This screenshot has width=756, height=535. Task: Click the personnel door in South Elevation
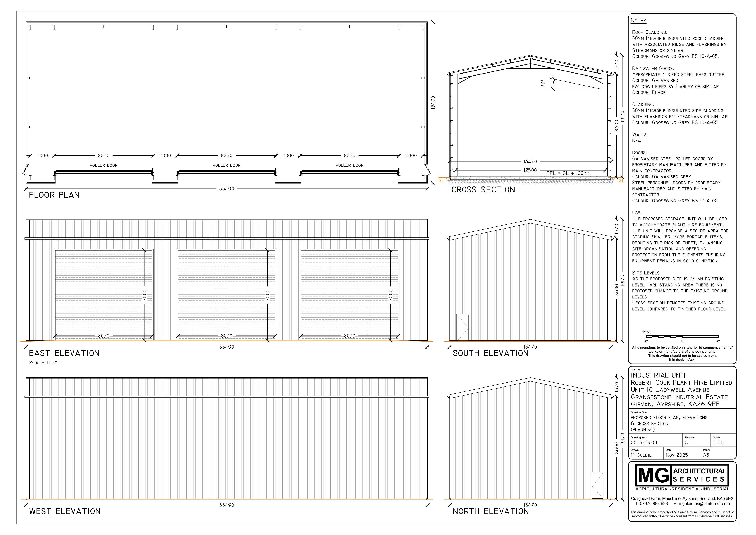pos(463,328)
